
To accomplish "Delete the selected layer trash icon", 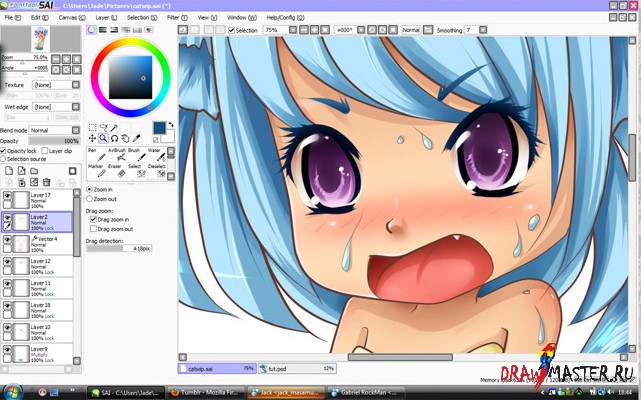I will [x=47, y=182].
